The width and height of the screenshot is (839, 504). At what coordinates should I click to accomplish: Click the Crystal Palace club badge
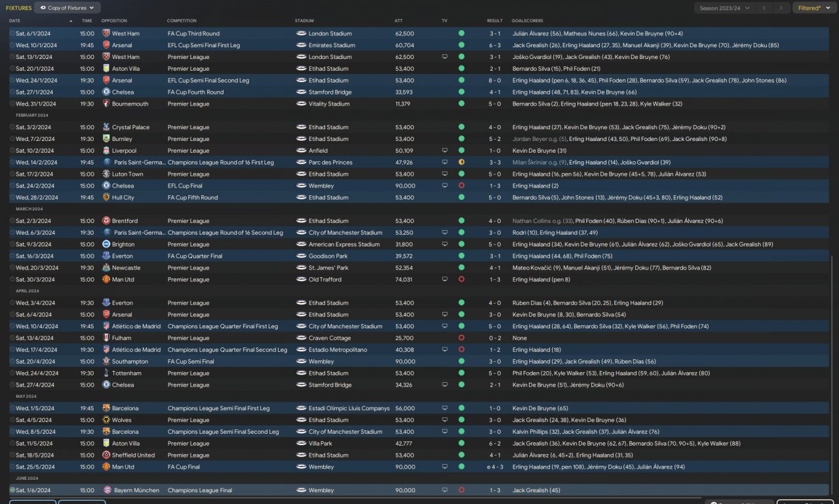pos(106,127)
